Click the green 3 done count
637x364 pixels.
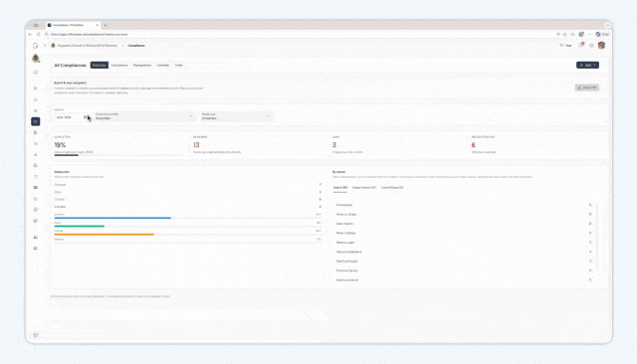[334, 145]
